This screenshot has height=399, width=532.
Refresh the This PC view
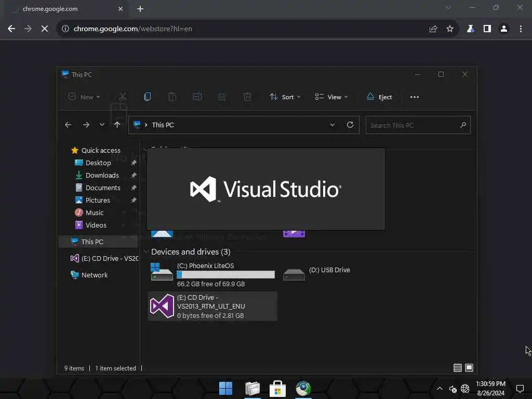[x=350, y=125]
